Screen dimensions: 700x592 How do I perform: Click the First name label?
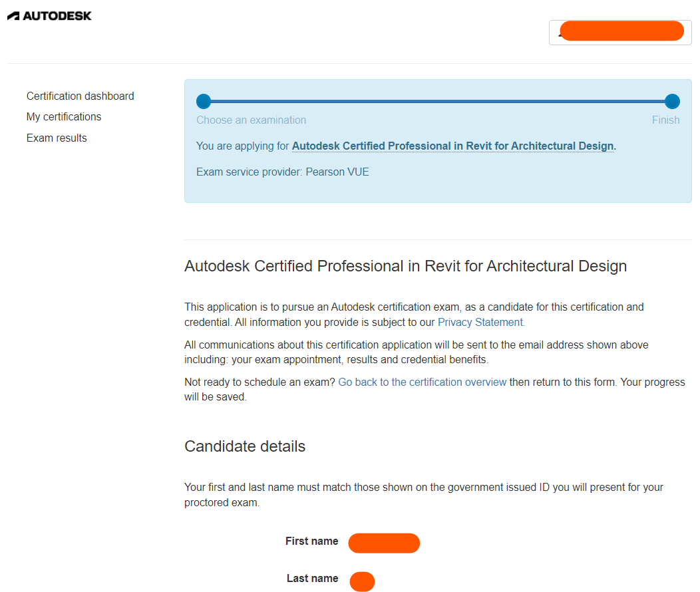[311, 541]
